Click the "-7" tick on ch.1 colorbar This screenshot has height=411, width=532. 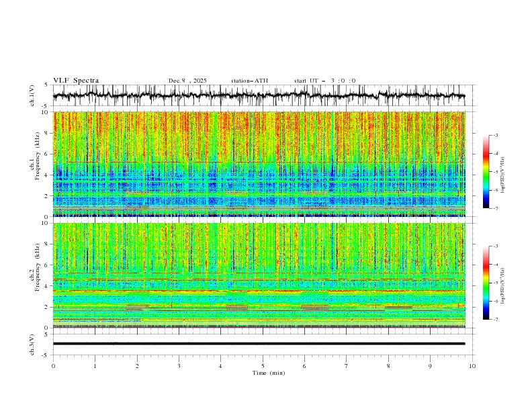point(496,208)
